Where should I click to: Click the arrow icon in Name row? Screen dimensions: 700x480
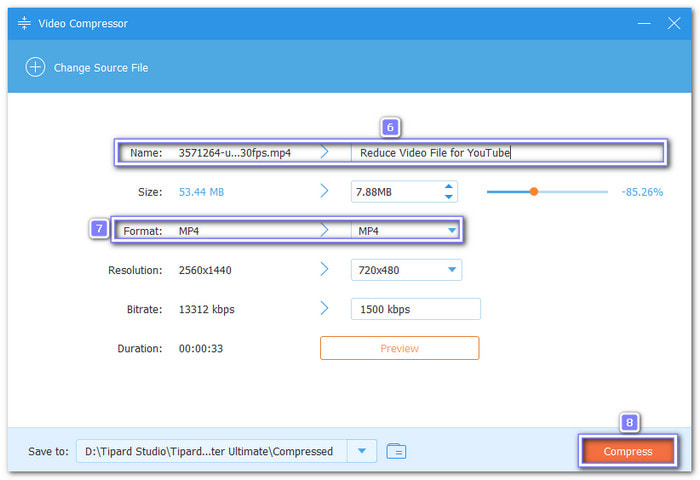coord(325,152)
